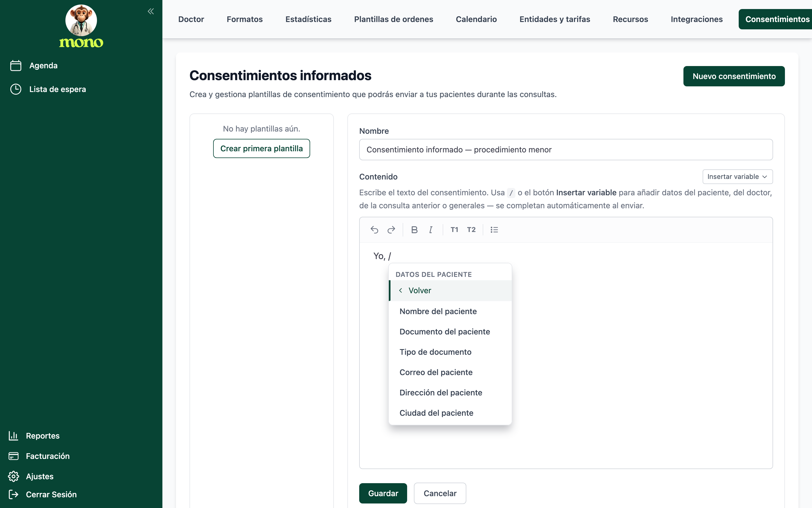Image resolution: width=812 pixels, height=508 pixels.
Task: Click the Cerrar Sesión logout icon
Action: pos(14,494)
